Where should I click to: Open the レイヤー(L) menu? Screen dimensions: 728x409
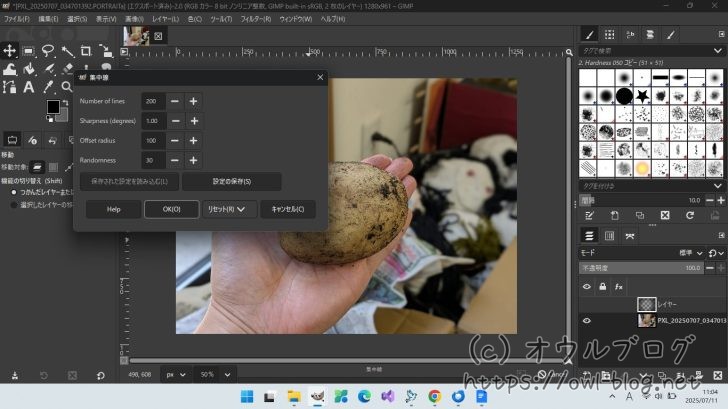pos(165,19)
